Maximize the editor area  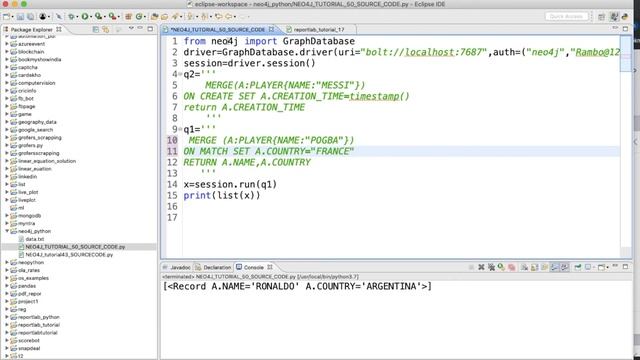point(625,29)
